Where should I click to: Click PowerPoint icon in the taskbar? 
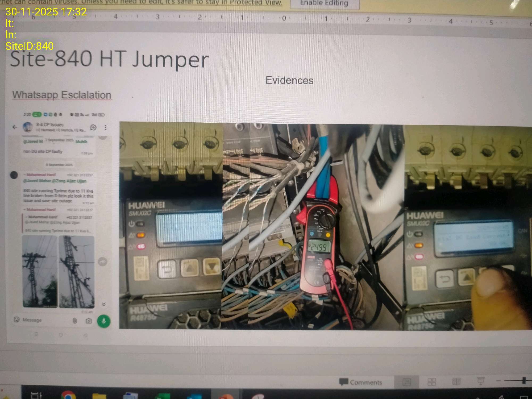click(x=226, y=396)
